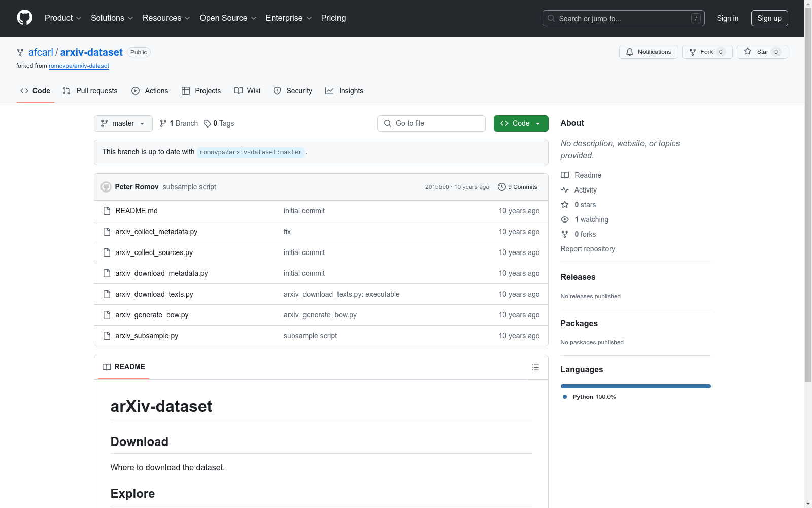Switch to the Insights tab
The image size is (812, 508).
(x=345, y=91)
